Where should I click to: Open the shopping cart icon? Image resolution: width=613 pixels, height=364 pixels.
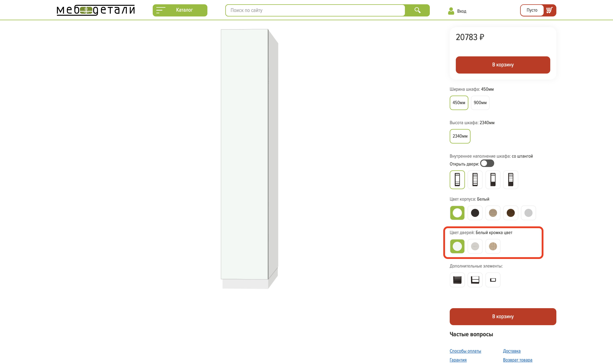click(549, 10)
